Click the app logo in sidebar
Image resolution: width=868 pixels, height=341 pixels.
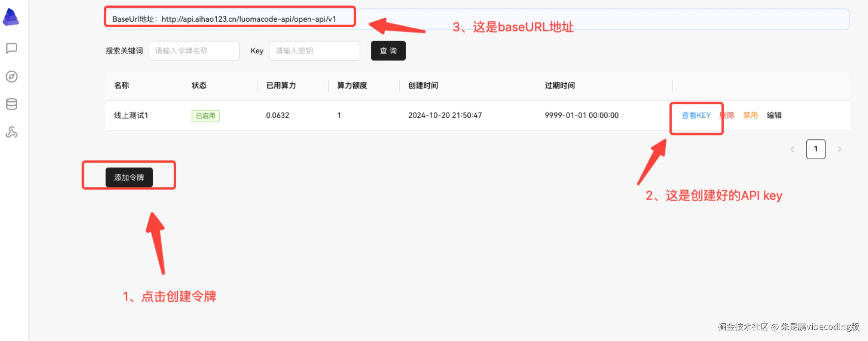coord(11,17)
